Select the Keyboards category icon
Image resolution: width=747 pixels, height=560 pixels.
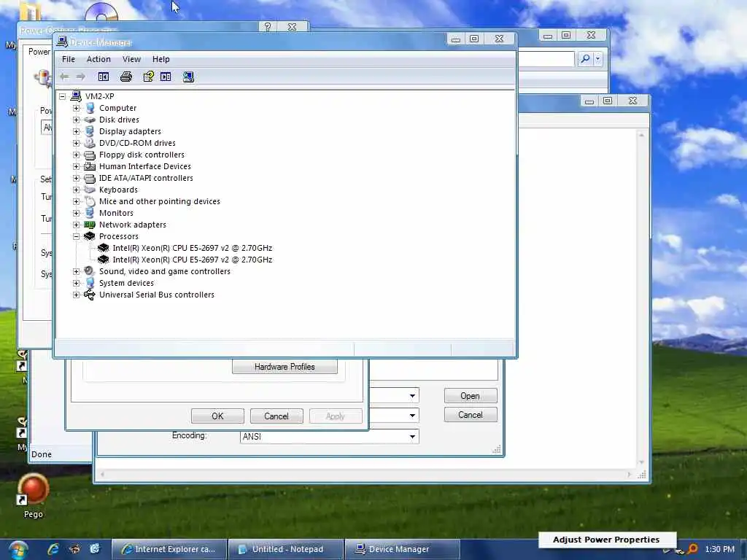click(90, 190)
